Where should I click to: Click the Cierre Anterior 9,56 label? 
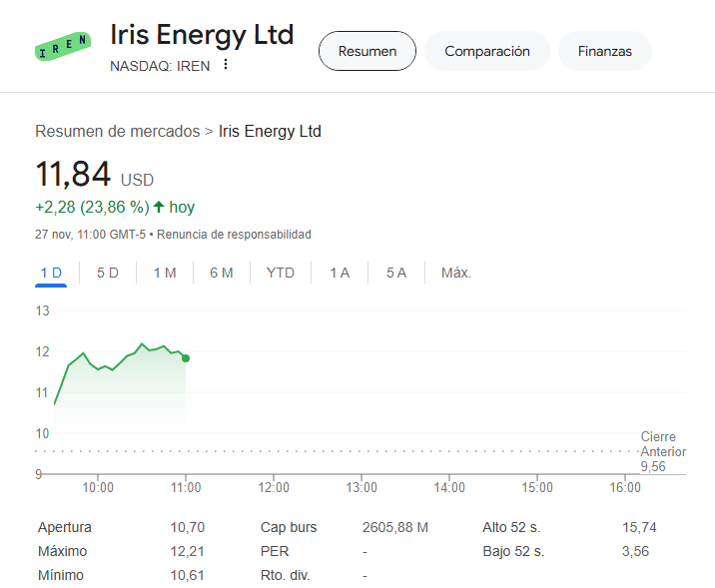point(663,451)
